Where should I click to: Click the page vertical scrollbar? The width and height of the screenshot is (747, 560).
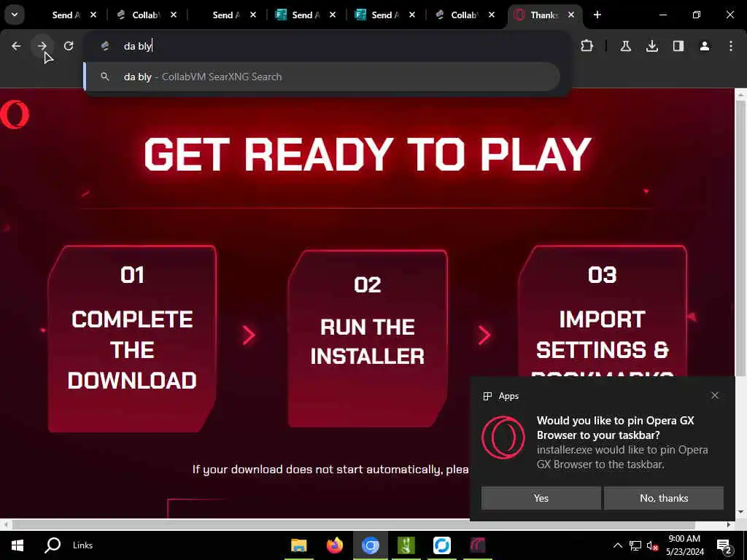[740, 238]
